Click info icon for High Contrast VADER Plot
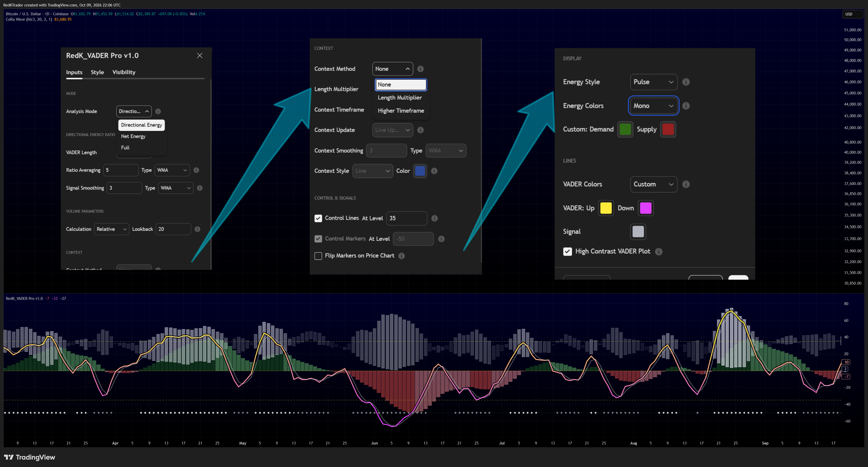The image size is (868, 467). coord(659,252)
